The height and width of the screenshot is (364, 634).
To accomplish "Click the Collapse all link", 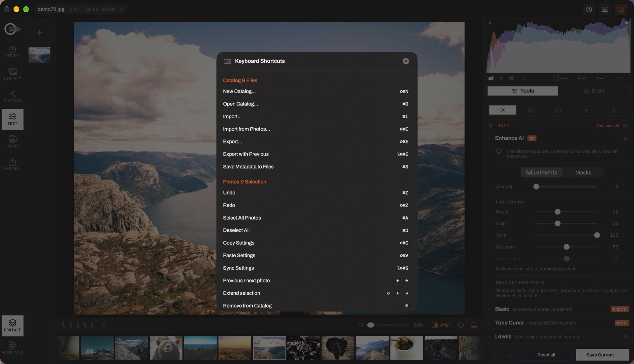I will (608, 126).
